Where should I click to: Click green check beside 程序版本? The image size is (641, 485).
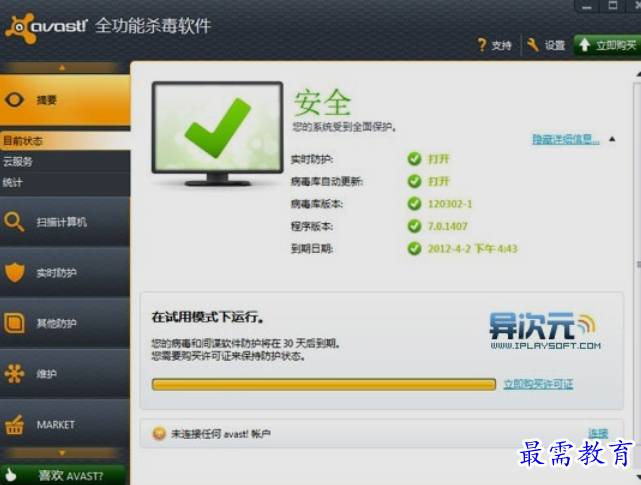pyautogui.click(x=415, y=226)
